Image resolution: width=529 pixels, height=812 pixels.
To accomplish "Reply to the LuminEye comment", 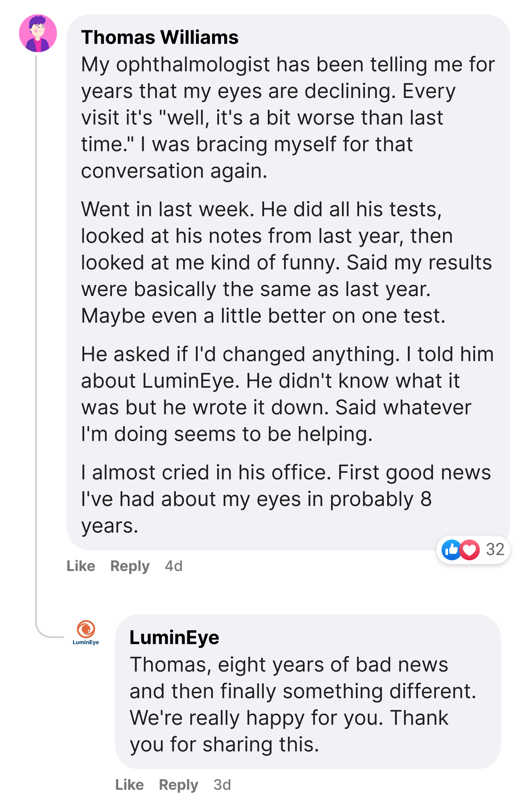I will point(178,785).
